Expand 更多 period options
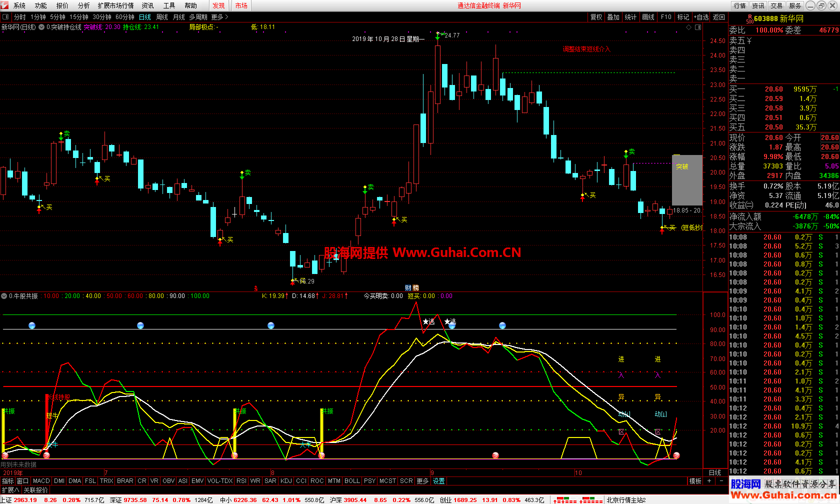The image size is (840, 504). pos(219,17)
